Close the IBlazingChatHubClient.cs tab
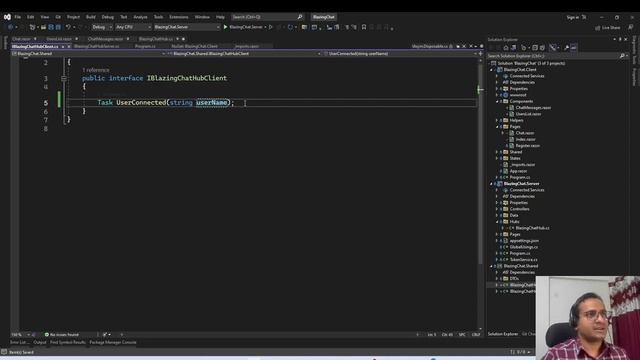Screen dimensions: 640x360 tap(69, 47)
